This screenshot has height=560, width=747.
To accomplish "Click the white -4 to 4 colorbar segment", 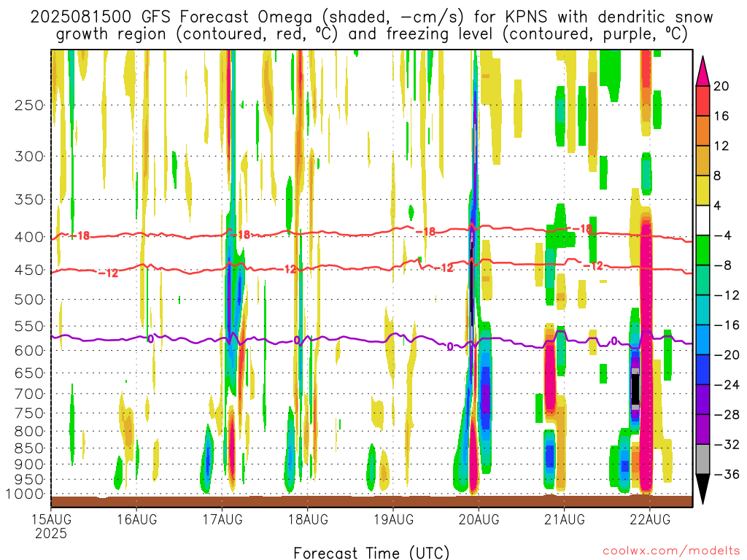I will click(703, 220).
